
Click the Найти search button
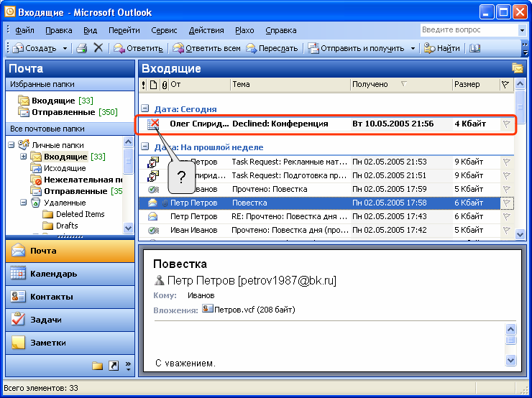pos(441,48)
